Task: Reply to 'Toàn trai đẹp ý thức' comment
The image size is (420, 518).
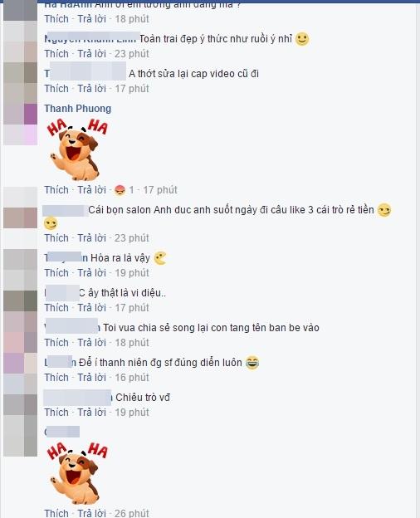Action: click(x=91, y=53)
